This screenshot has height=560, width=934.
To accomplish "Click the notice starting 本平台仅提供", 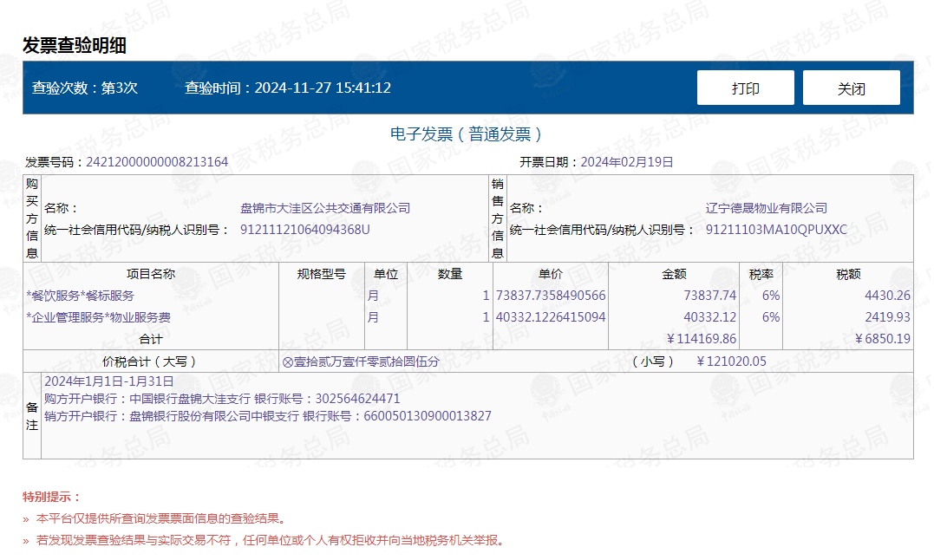I will 160,519.
